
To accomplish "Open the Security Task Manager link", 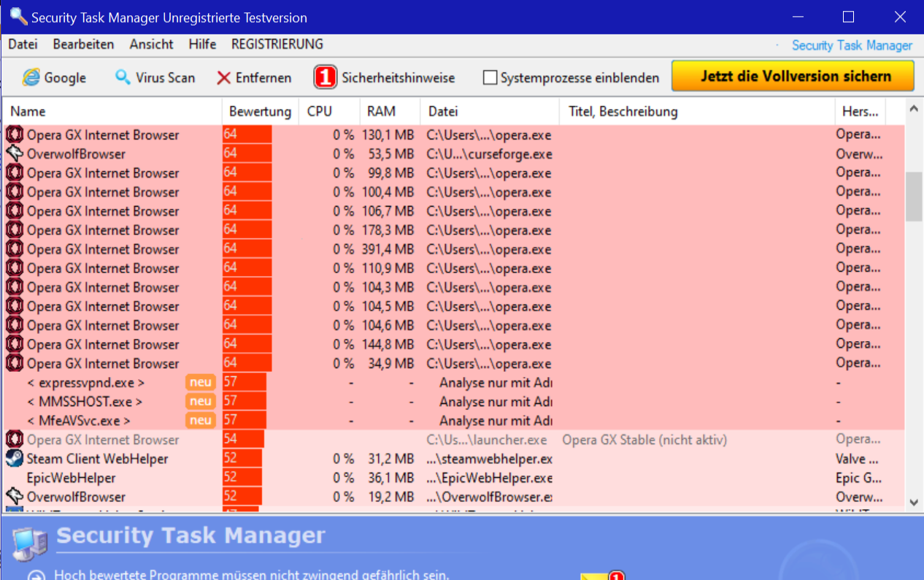I will 852,45.
